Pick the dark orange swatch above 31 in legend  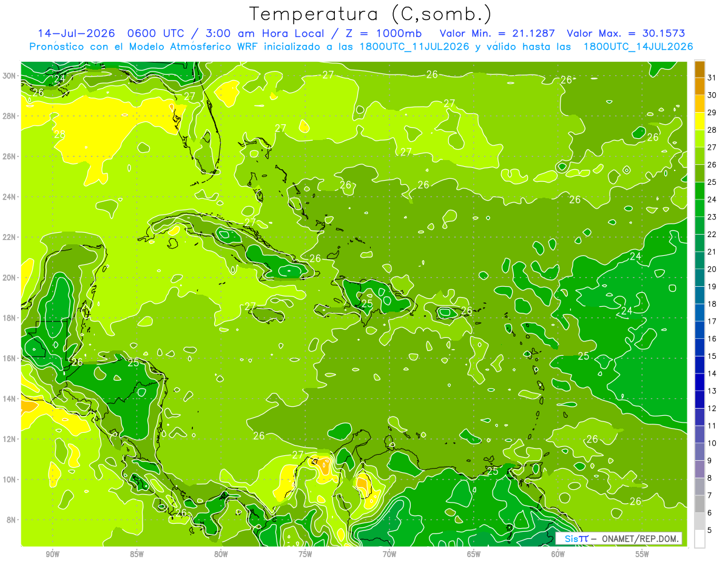pos(699,69)
